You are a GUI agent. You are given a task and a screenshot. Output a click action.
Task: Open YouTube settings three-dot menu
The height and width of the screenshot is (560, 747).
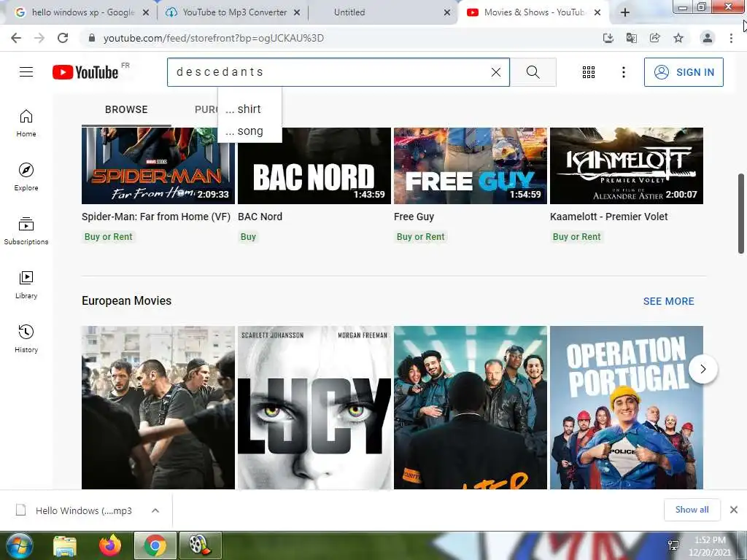tap(623, 72)
